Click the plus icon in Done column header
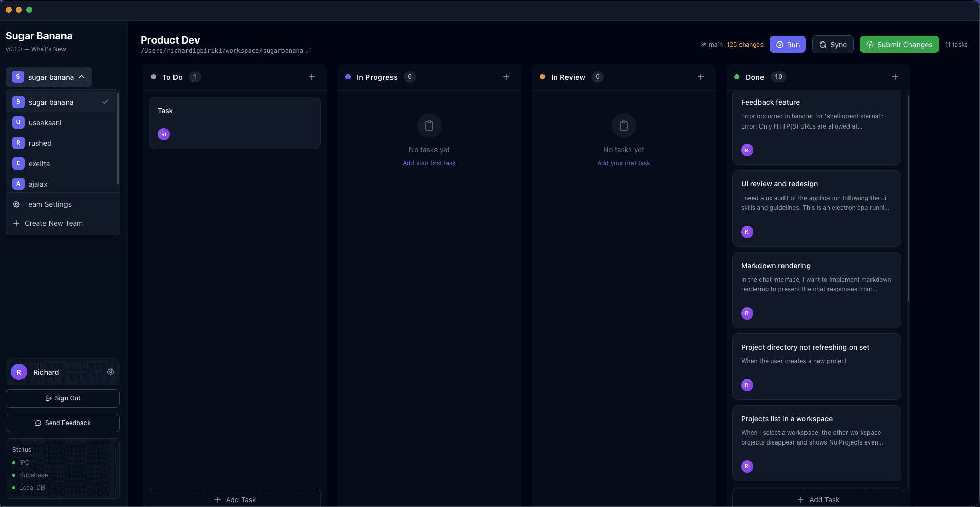 pos(895,77)
